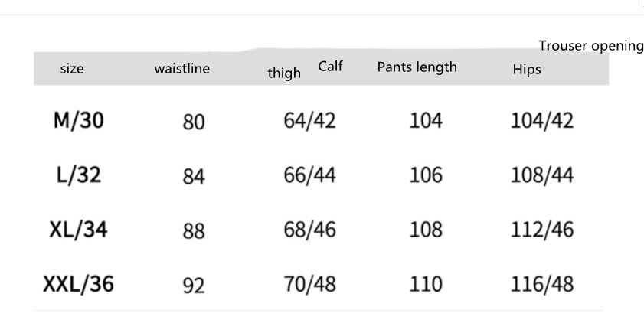Screen dimensions: 644x320
Task: Click the 64/42 thigh and calf value
Action: pyautogui.click(x=309, y=121)
